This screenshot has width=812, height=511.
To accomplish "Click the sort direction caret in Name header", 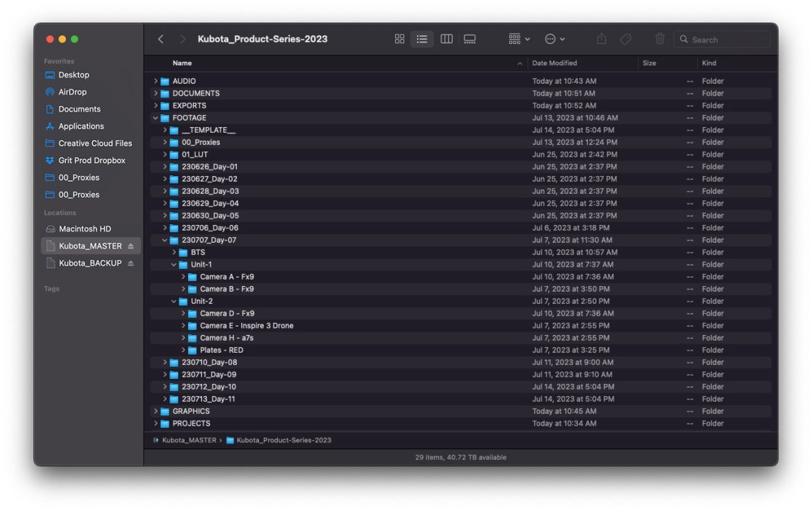I will 519,63.
